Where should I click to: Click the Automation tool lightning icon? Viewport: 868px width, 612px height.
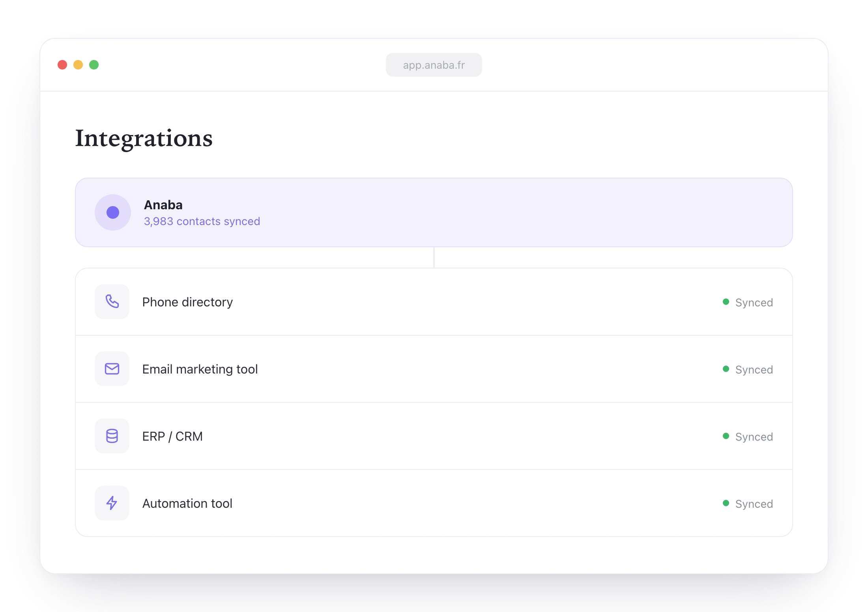coord(112,503)
